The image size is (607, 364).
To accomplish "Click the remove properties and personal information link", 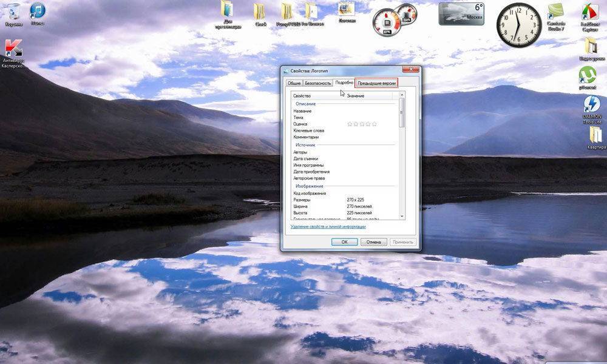I will [328, 226].
